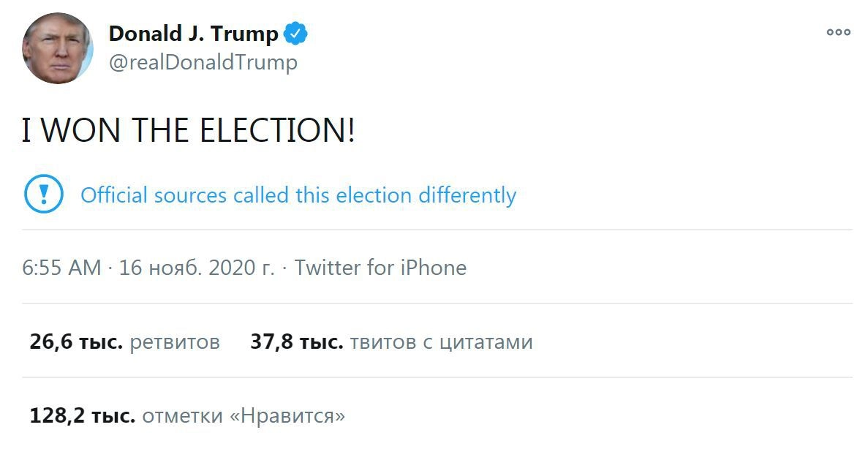Screen dimensions: 868x449
Task: Open Donald J. Trump's profile avatar photo
Action: [58, 48]
